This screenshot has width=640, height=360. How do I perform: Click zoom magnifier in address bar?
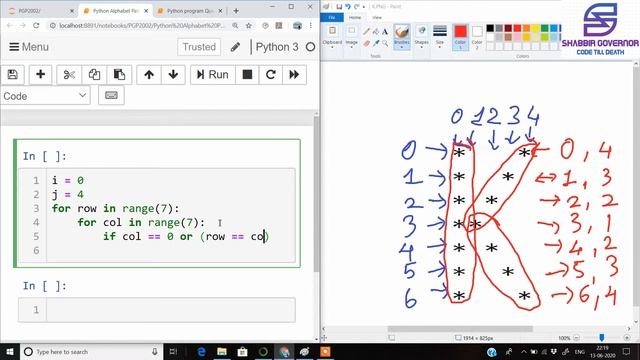click(x=235, y=25)
